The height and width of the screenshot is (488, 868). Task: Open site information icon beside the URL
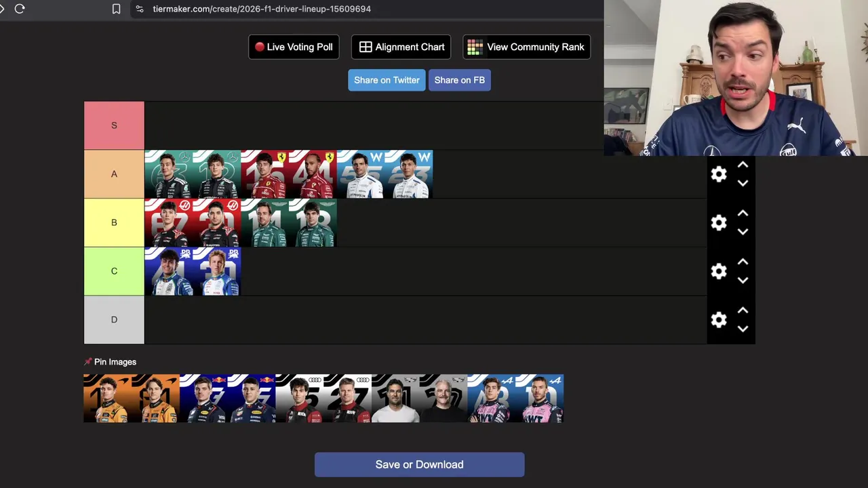(x=140, y=9)
